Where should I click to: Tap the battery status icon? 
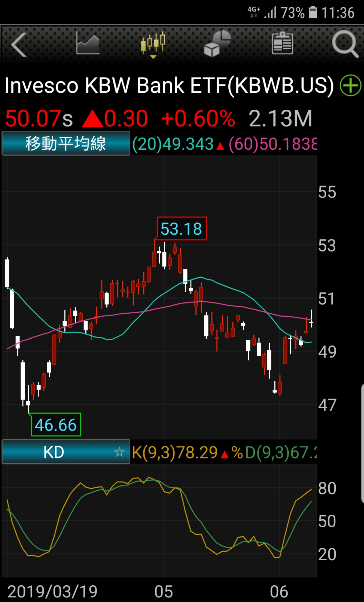313,13
